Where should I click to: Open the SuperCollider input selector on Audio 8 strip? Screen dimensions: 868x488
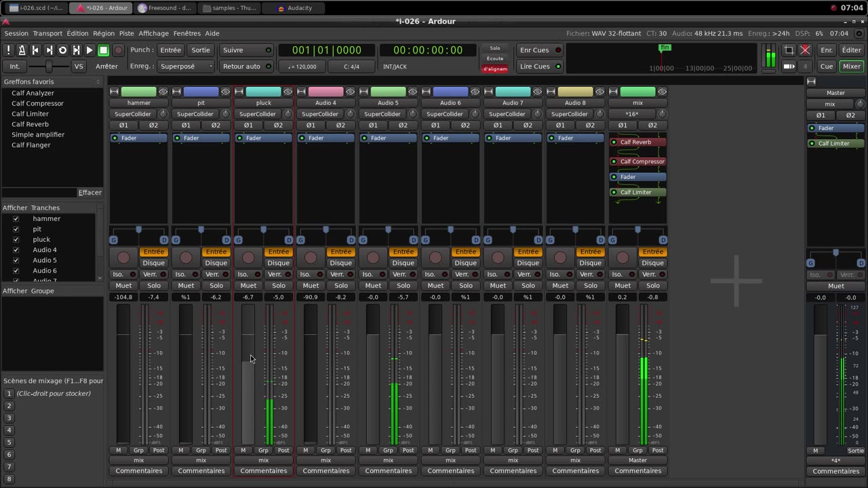point(570,114)
